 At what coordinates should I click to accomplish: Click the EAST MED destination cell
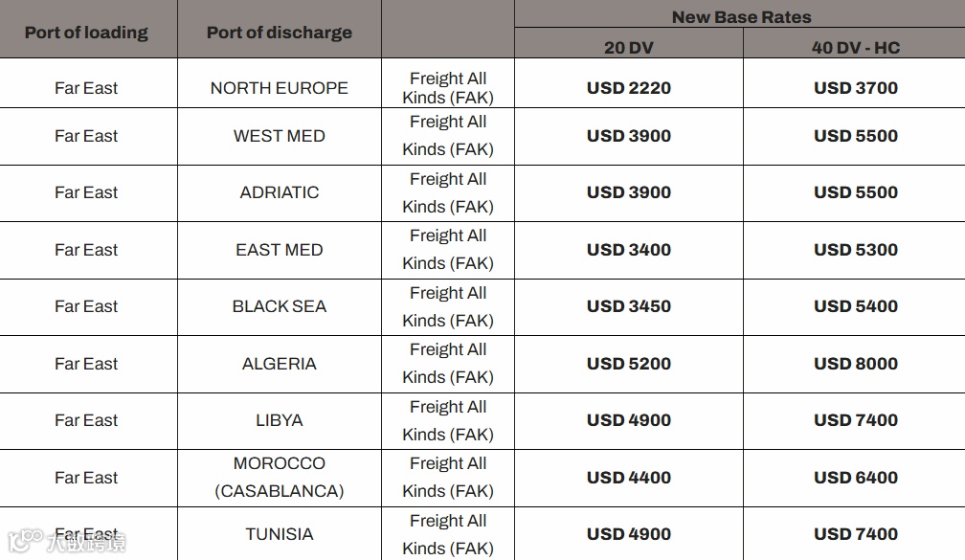pyautogui.click(x=280, y=251)
